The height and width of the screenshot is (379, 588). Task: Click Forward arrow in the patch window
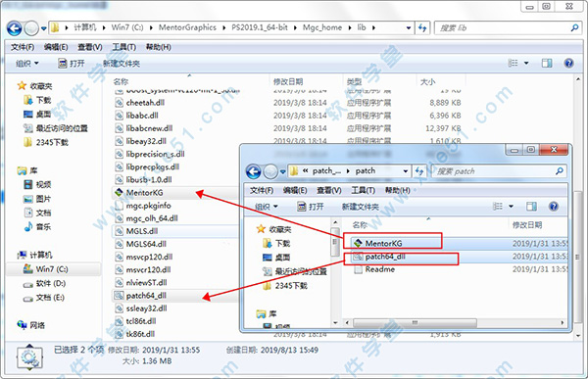click(270, 171)
